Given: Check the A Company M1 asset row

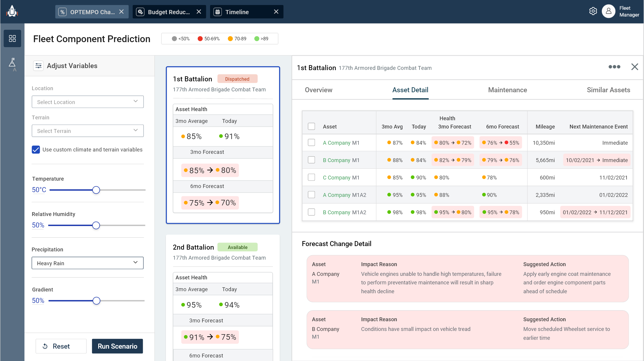Looking at the screenshot, I should coord(312,142).
